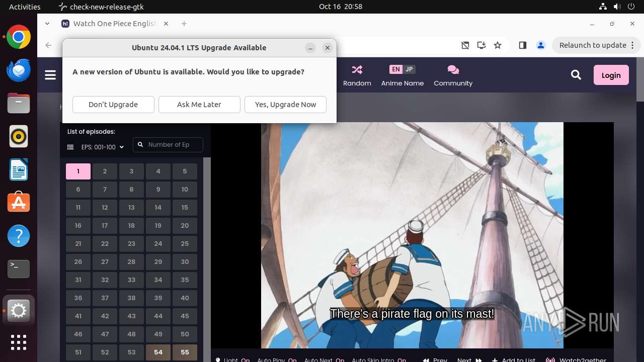Image resolution: width=644 pixels, height=362 pixels.
Task: Close the Watch One Piece browser tab
Action: tap(166, 24)
